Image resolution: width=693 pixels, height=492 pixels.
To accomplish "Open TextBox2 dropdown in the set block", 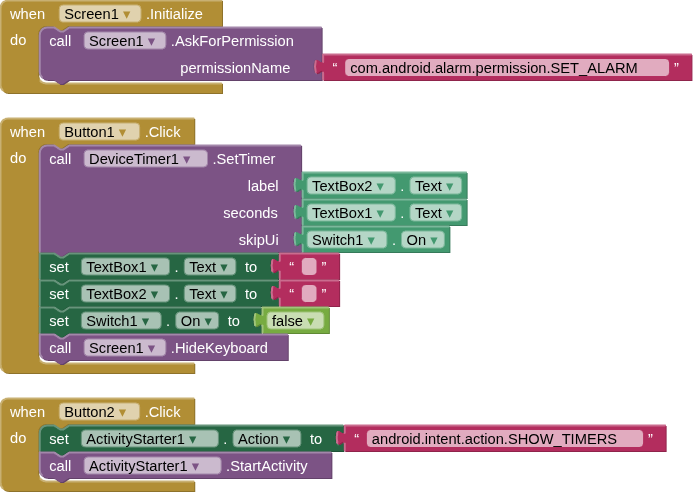I will [x=125, y=294].
